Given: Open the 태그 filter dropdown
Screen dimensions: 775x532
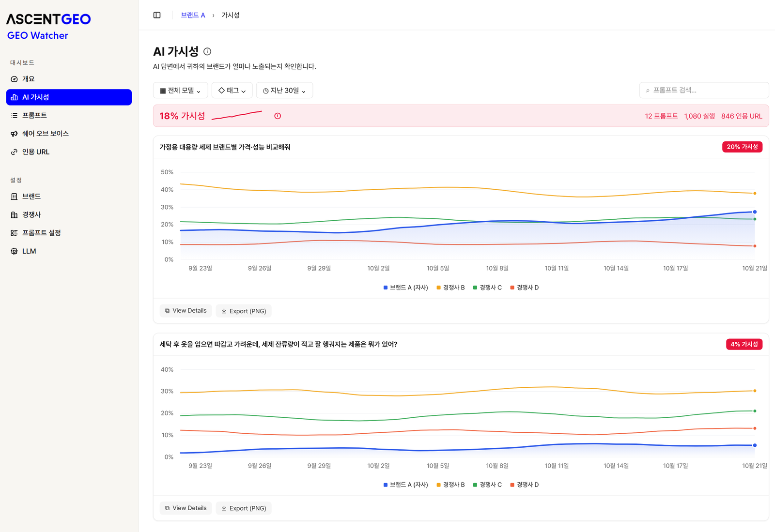Looking at the screenshot, I should click(232, 91).
